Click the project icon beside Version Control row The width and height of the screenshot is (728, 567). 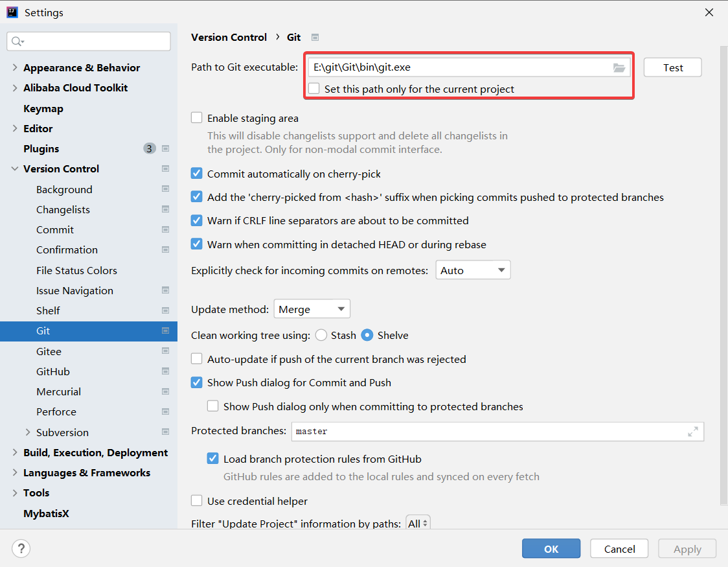click(x=165, y=168)
